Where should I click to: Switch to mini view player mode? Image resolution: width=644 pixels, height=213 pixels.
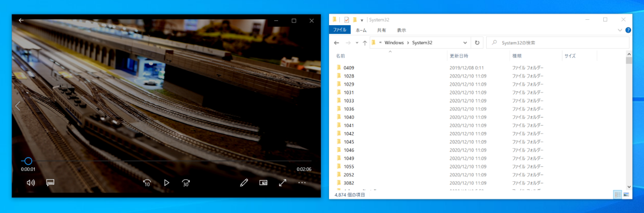[x=264, y=182]
